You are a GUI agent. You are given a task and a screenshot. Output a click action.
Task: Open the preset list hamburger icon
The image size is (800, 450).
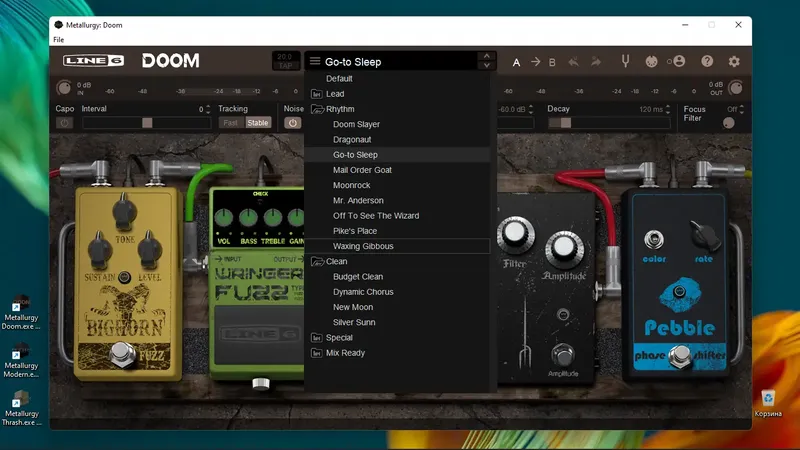[315, 61]
